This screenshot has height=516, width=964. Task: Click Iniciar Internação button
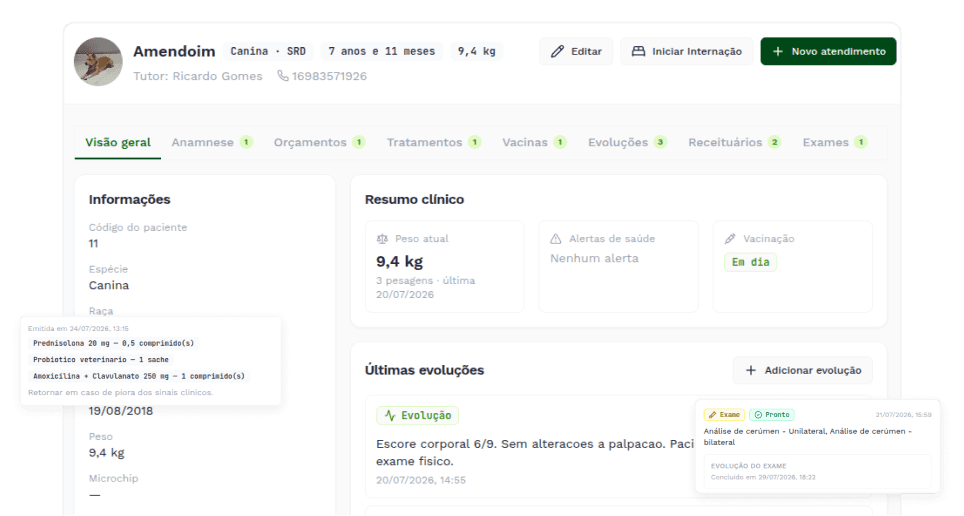(687, 51)
